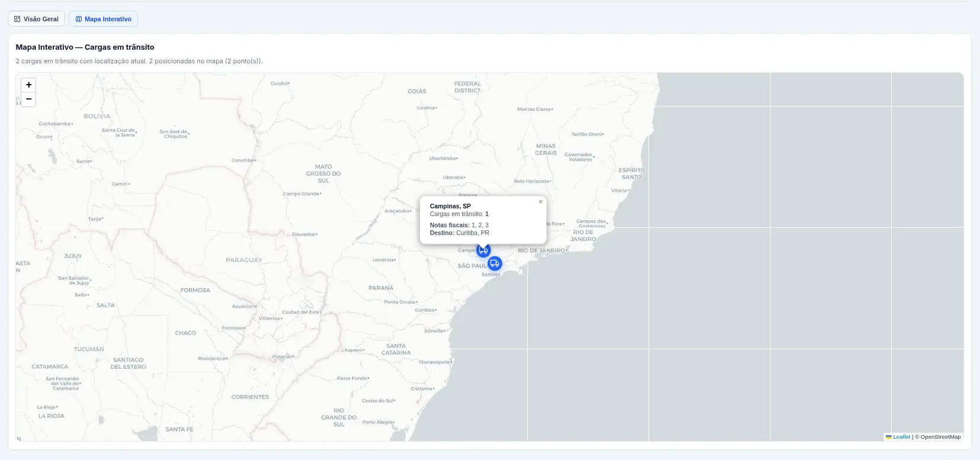This screenshot has width=980, height=460.
Task: Click the truck marker near Santos
Action: pos(495,263)
